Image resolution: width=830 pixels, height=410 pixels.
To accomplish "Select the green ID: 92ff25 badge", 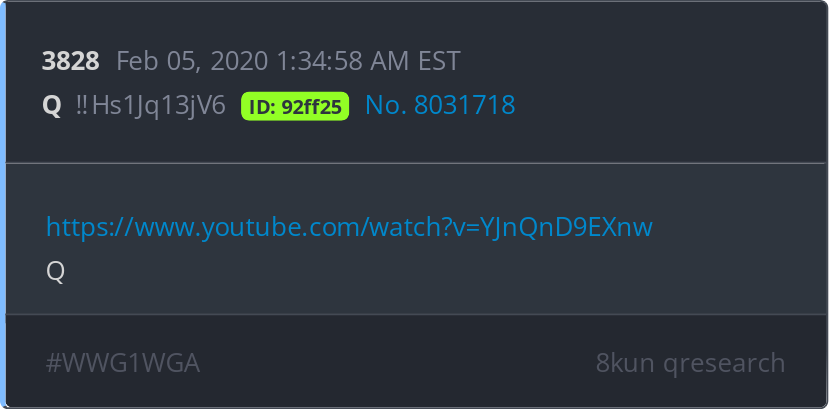I will 295,106.
